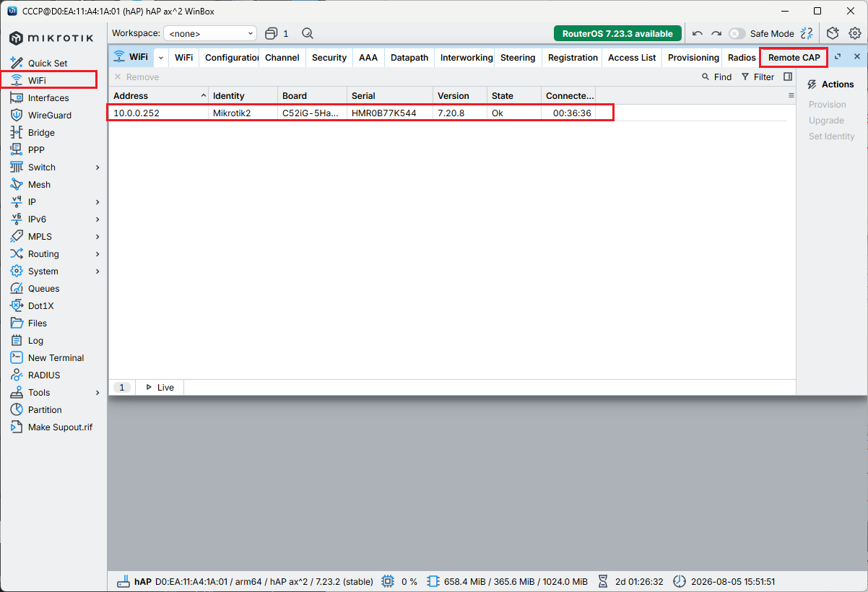This screenshot has width=868, height=592.
Task: Open the Workspace dropdown
Action: pyautogui.click(x=210, y=33)
